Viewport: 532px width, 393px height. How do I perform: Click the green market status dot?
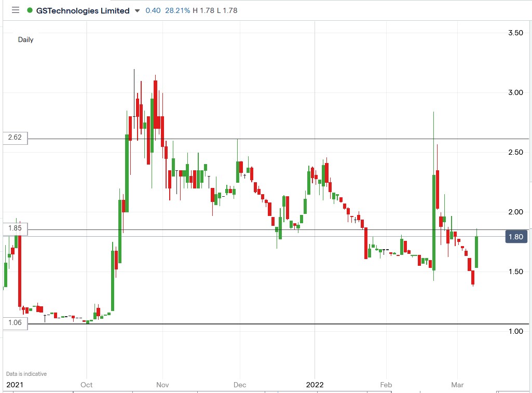[30, 10]
